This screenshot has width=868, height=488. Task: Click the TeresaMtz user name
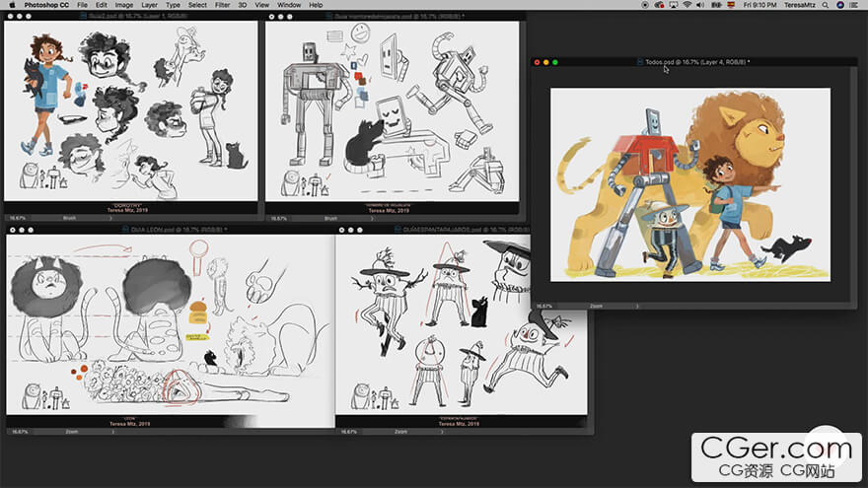pyautogui.click(x=800, y=5)
